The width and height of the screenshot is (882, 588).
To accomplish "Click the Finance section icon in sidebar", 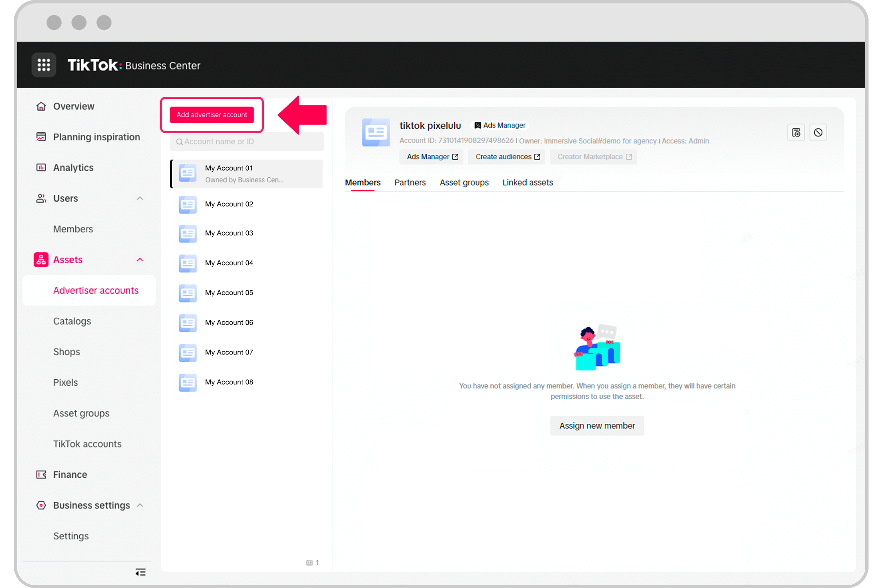I will point(41,474).
